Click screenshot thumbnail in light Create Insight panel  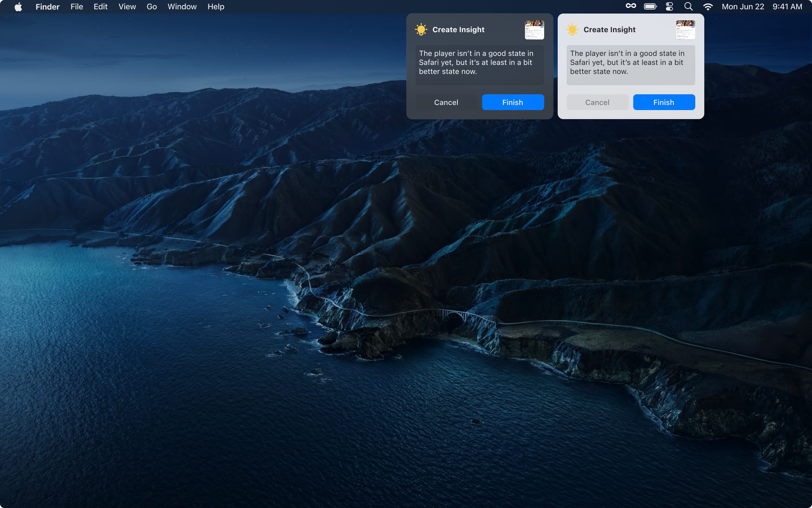[685, 30]
